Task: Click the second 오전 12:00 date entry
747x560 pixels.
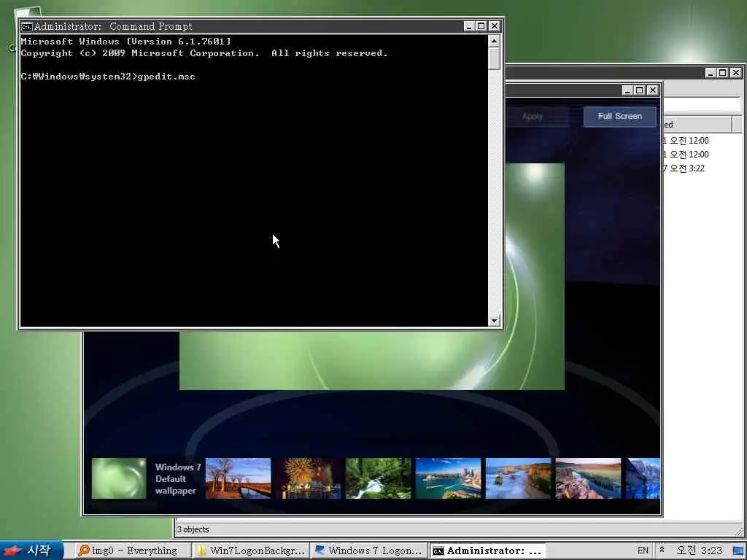Action: [x=686, y=155]
